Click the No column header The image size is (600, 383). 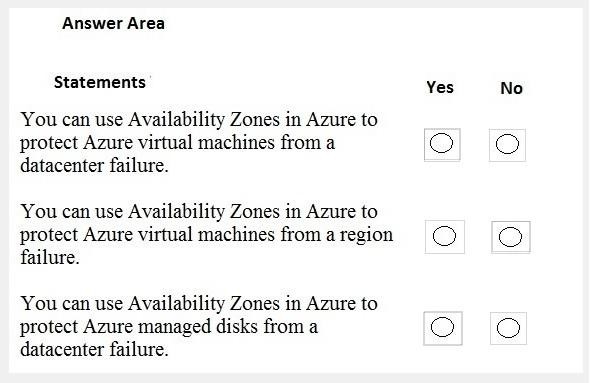(x=512, y=88)
